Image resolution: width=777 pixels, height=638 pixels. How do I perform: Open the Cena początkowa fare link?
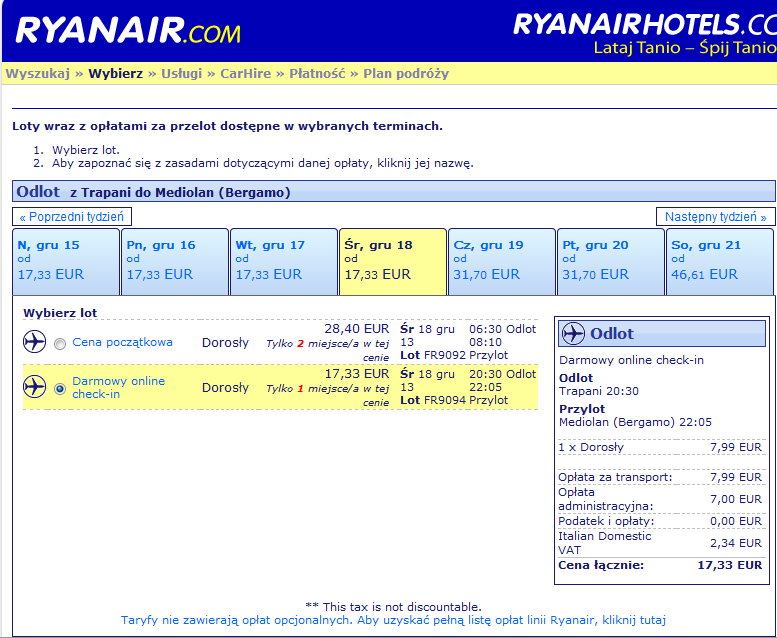pyautogui.click(x=122, y=342)
